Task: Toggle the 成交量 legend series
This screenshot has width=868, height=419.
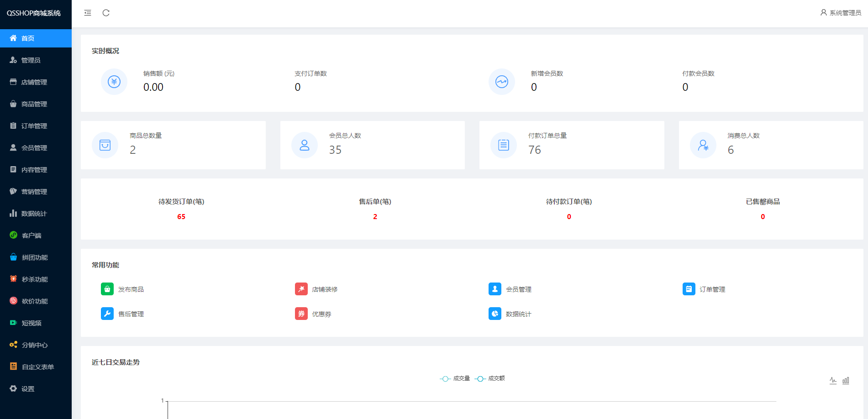Action: coord(455,378)
